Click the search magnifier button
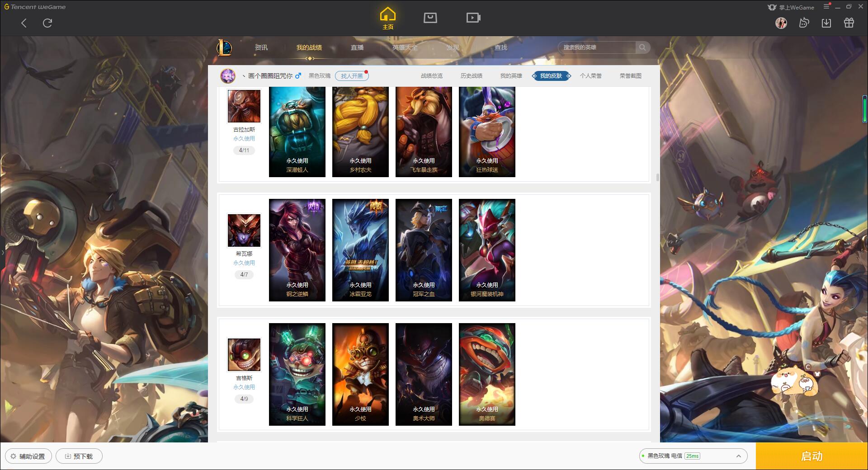This screenshot has width=868, height=470. click(x=642, y=47)
